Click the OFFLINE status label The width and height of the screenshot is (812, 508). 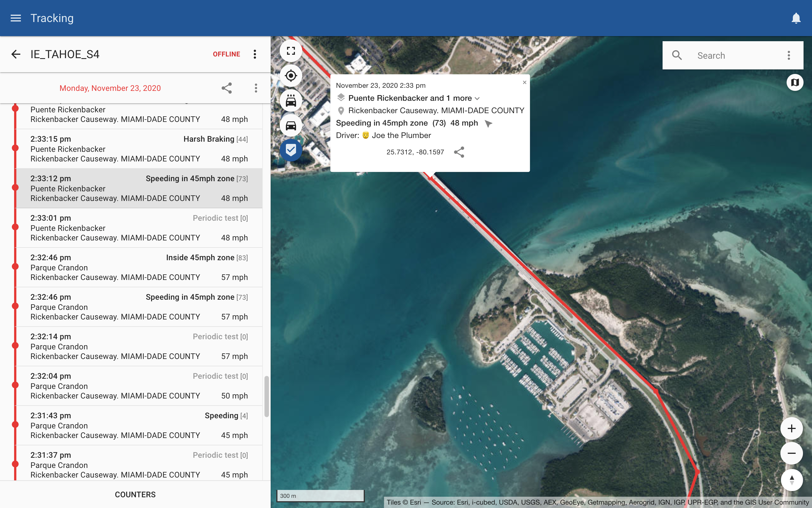click(x=226, y=54)
